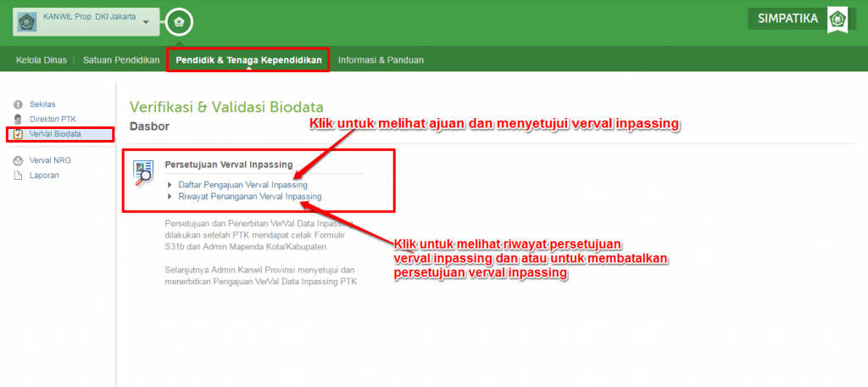This screenshot has width=868, height=387.
Task: Click the Verval NRG icon
Action: point(19,160)
